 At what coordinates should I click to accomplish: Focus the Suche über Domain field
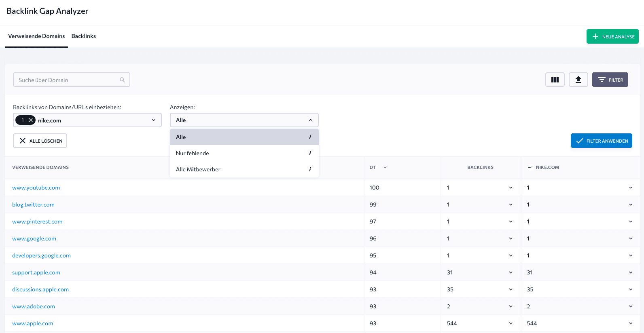click(x=71, y=80)
